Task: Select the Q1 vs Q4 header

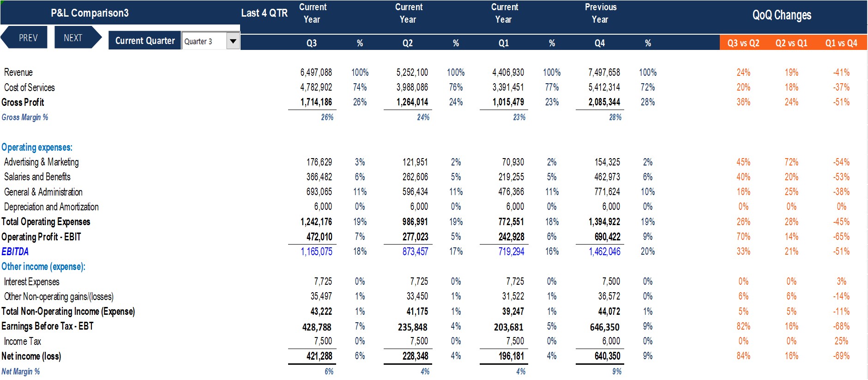Action: (841, 43)
